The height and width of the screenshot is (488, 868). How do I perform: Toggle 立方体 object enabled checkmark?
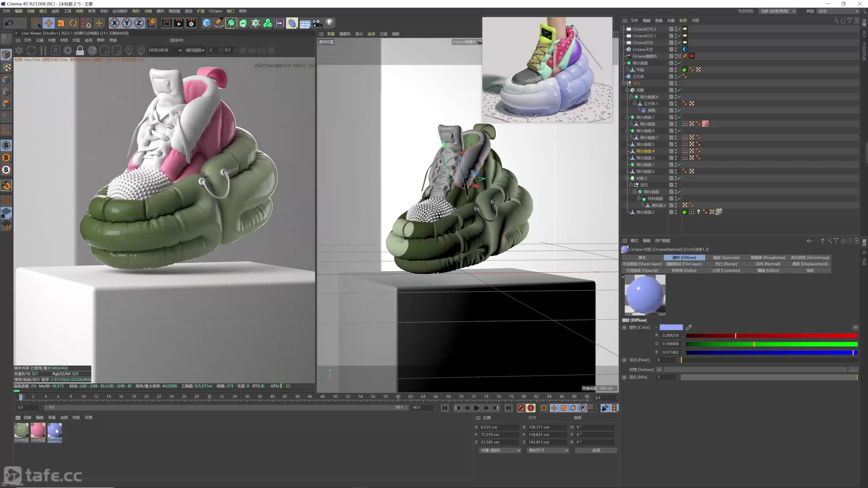point(679,77)
